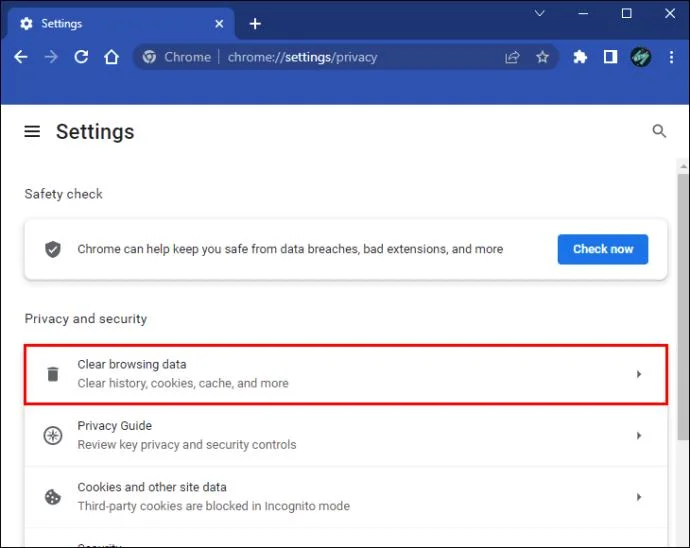Click the trash can icon
Viewport: 690px width, 548px height.
pyautogui.click(x=53, y=374)
